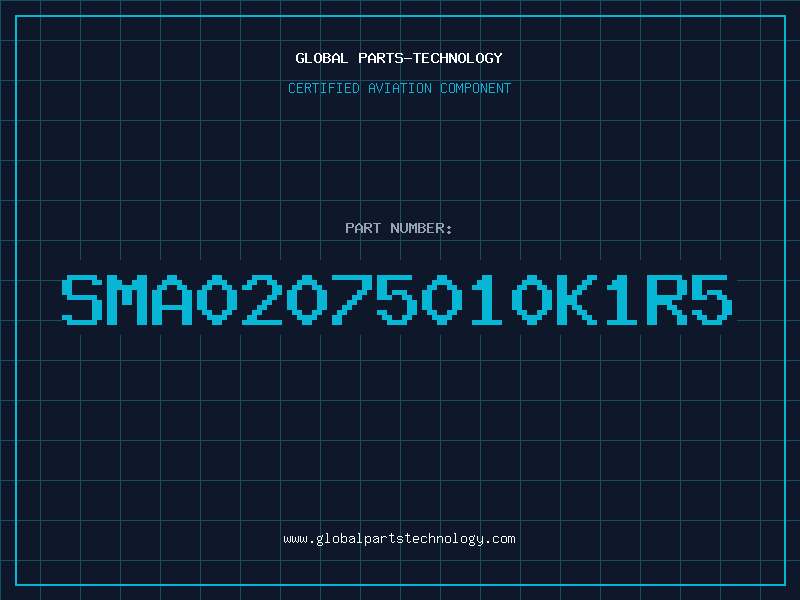Click the digit 5 following the 7
This screenshot has height=600, width=800.
[x=396, y=299]
